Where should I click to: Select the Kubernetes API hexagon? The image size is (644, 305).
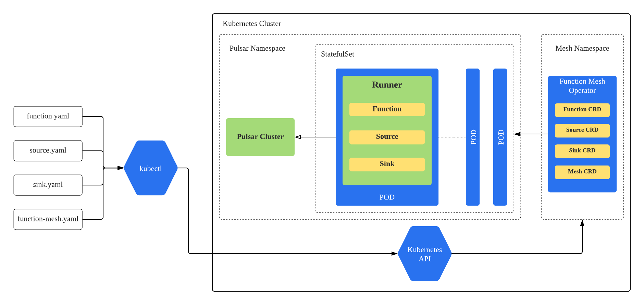424,254
